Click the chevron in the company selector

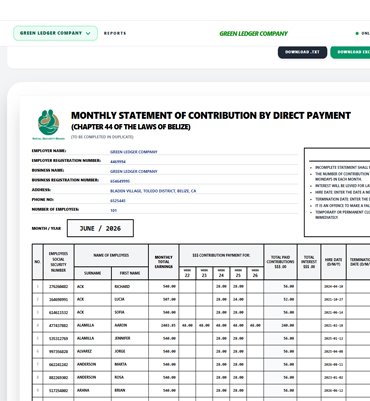(x=88, y=33)
